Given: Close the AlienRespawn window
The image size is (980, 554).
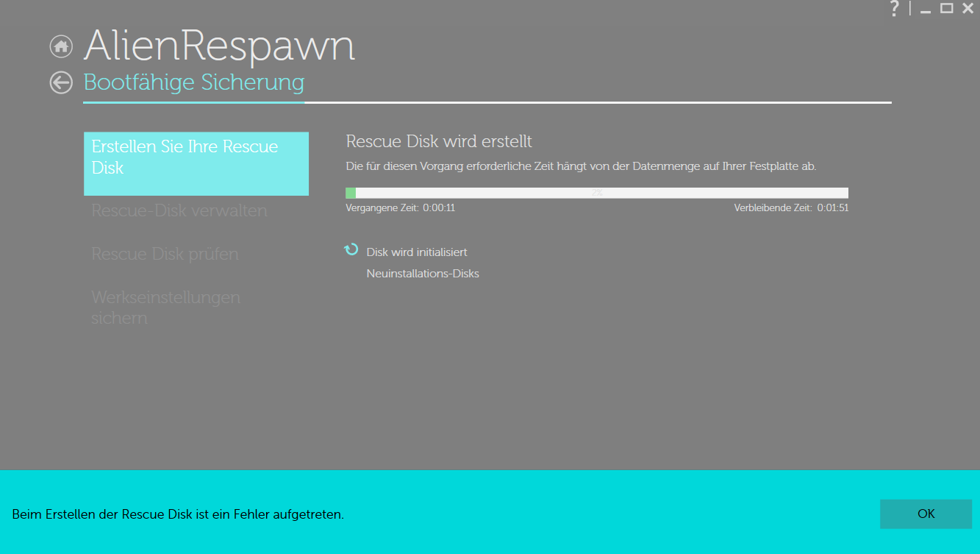Looking at the screenshot, I should 968,9.
